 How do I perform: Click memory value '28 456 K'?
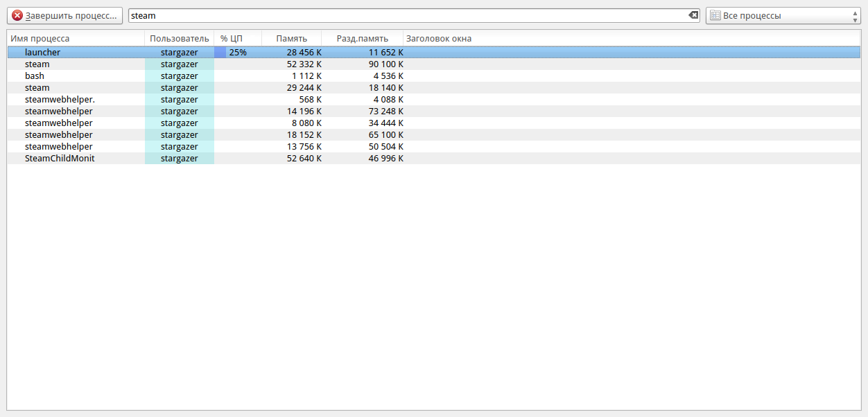(304, 52)
